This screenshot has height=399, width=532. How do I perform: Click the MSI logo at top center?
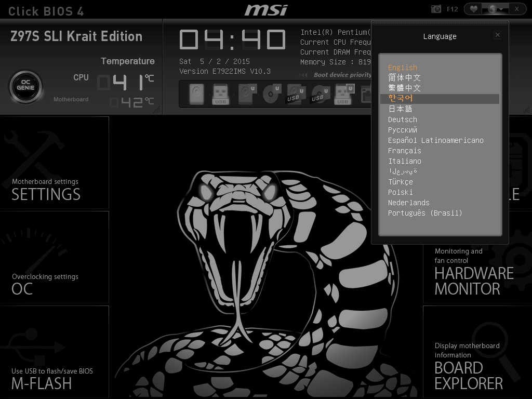click(267, 10)
